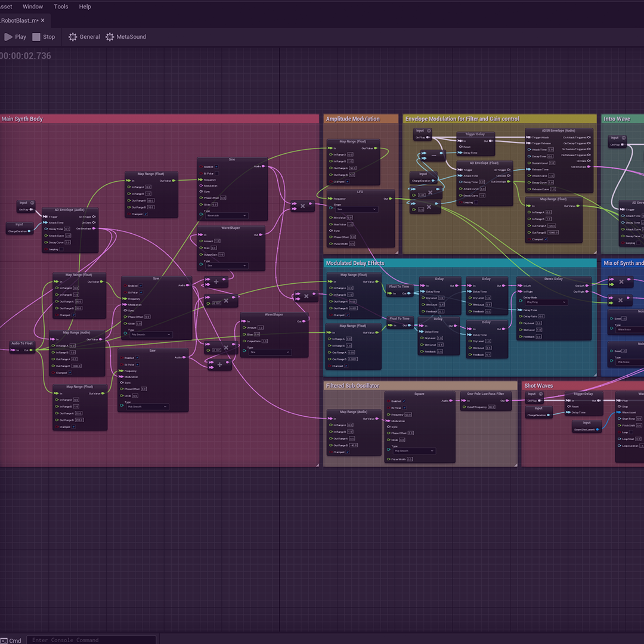
Task: Open the Stereo Delay mode dropdown
Action: (545, 302)
